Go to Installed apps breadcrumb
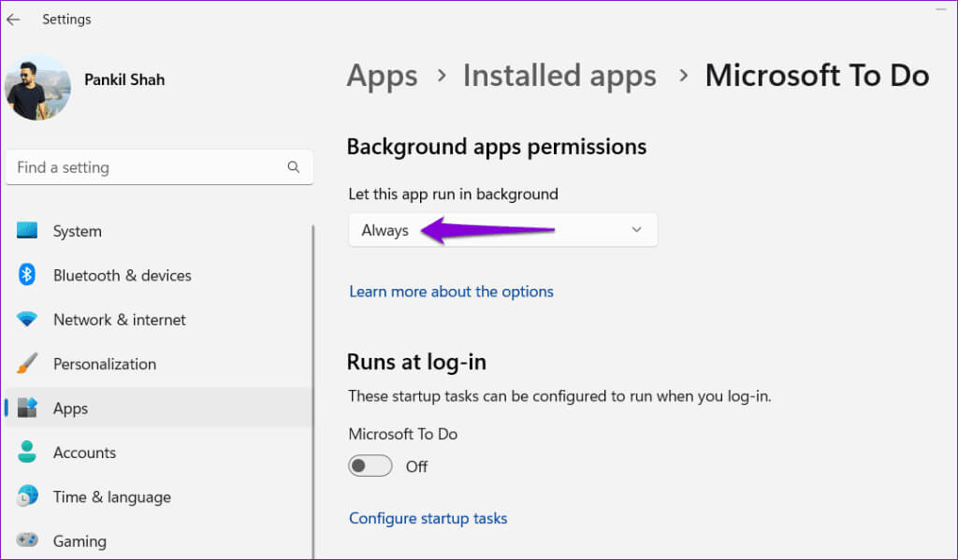 click(559, 77)
